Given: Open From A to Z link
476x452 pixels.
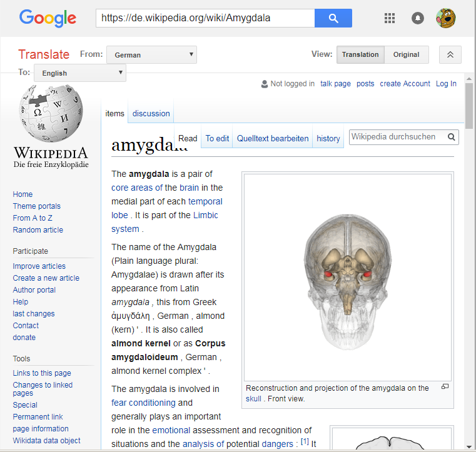Looking at the screenshot, I should 33,218.
